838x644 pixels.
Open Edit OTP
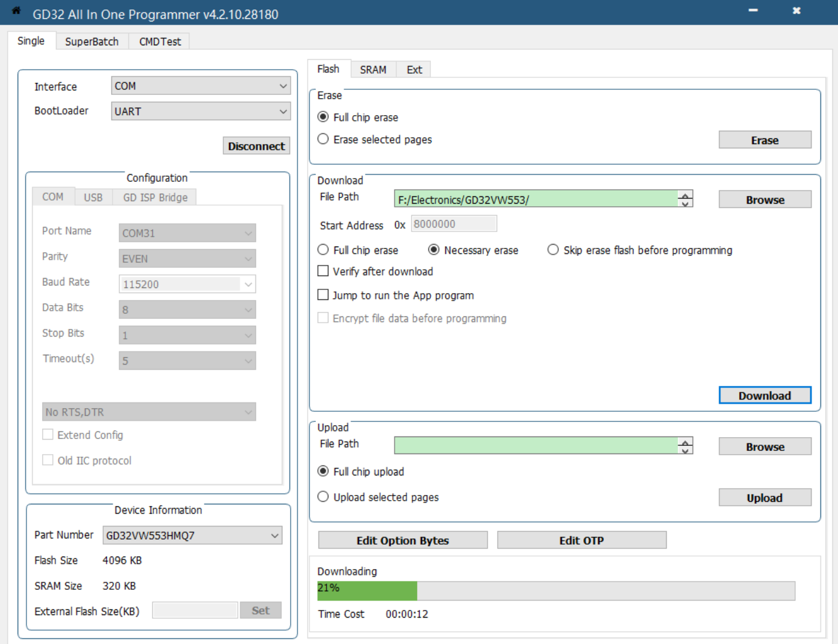pos(581,540)
